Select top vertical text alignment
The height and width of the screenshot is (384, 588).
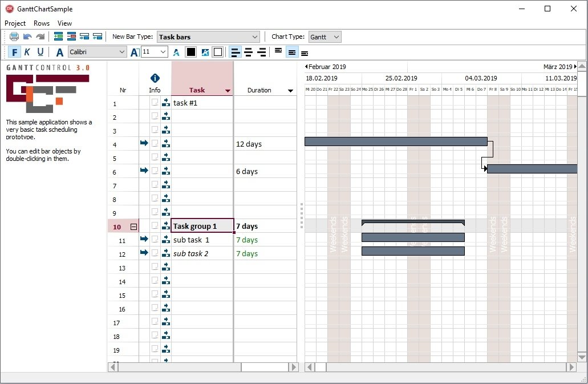[278, 52]
